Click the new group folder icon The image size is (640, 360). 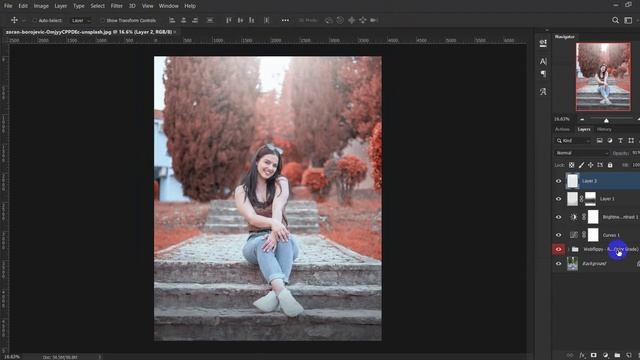[x=617, y=355]
